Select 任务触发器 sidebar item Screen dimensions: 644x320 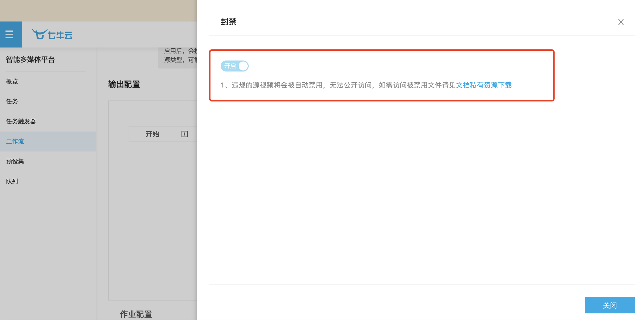tap(21, 121)
